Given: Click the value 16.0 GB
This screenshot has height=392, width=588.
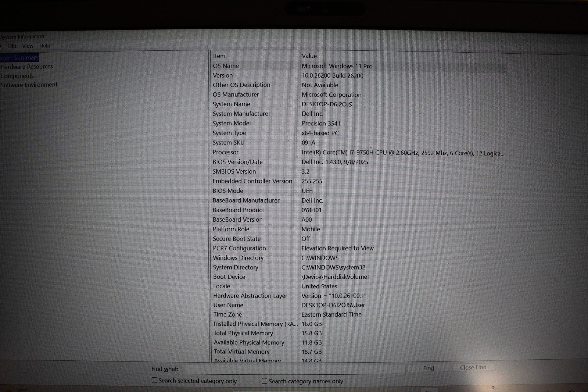Looking at the screenshot, I should (312, 324).
